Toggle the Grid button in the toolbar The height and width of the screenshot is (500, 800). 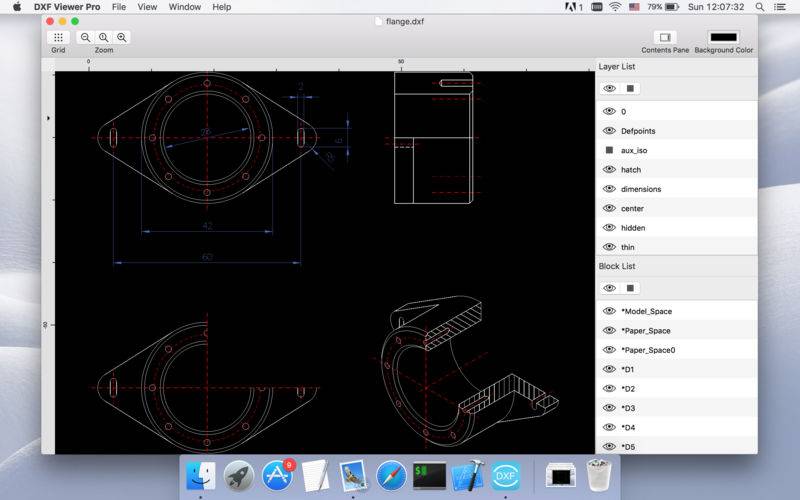tap(58, 37)
